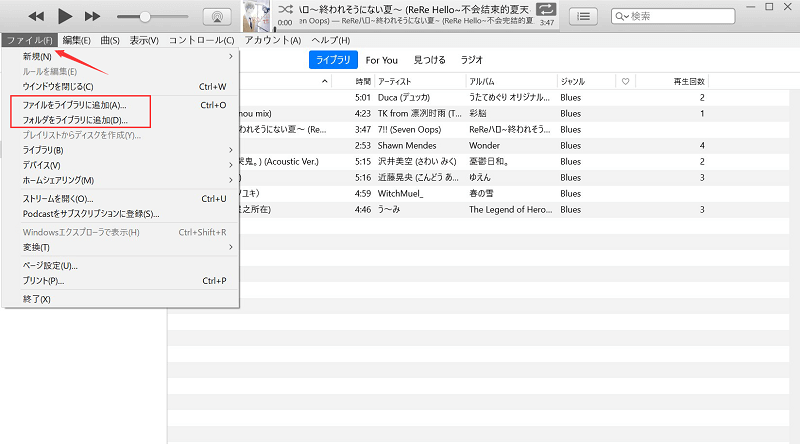Click the heart love column header
800x444 pixels.
pyautogui.click(x=626, y=82)
